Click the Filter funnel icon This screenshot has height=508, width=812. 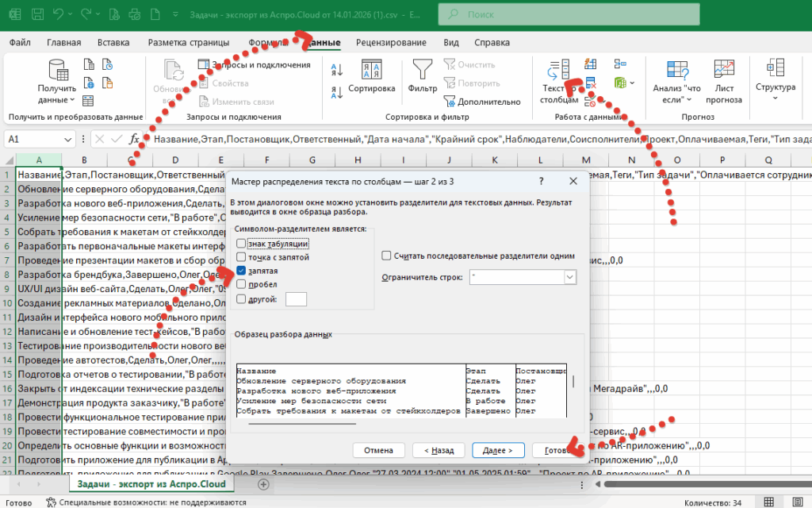[422, 70]
